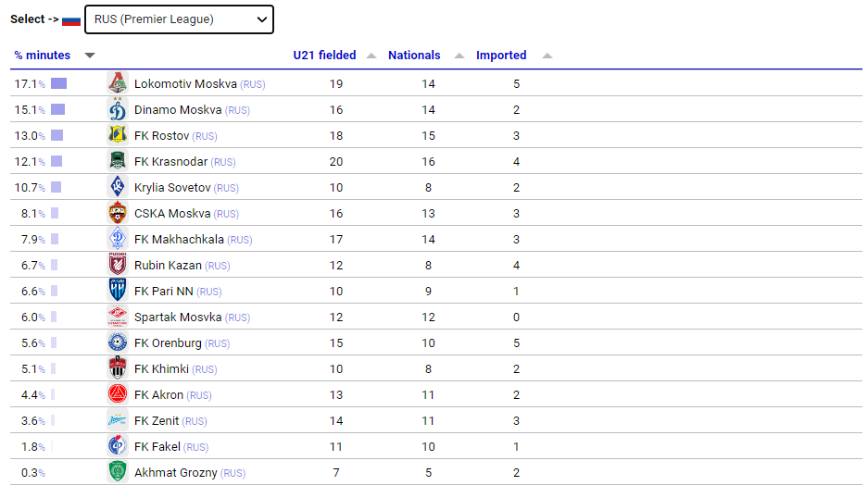Click the Rubin Kazan club crest
This screenshot has width=868, height=498.
pos(118,265)
